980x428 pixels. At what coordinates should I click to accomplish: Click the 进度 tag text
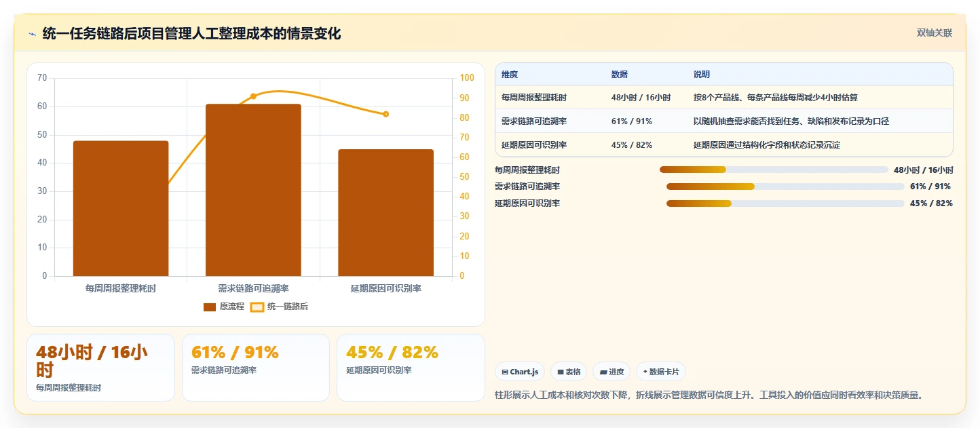(616, 372)
